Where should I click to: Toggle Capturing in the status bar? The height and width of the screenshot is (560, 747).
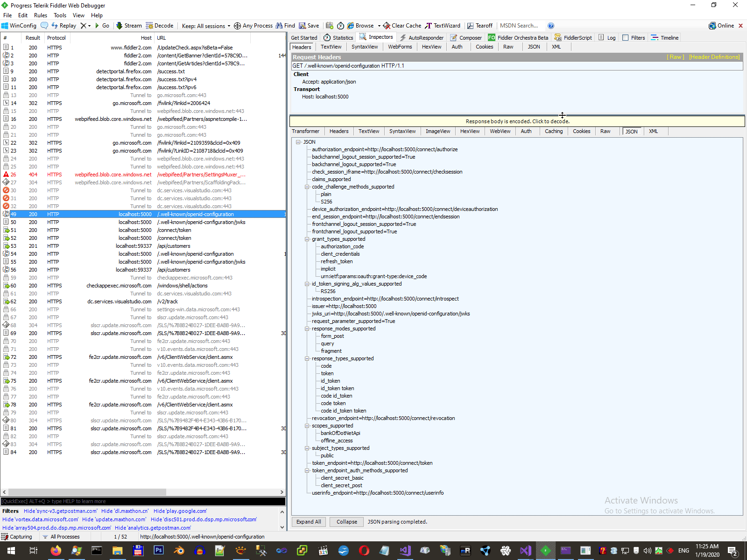pyautogui.click(x=17, y=537)
